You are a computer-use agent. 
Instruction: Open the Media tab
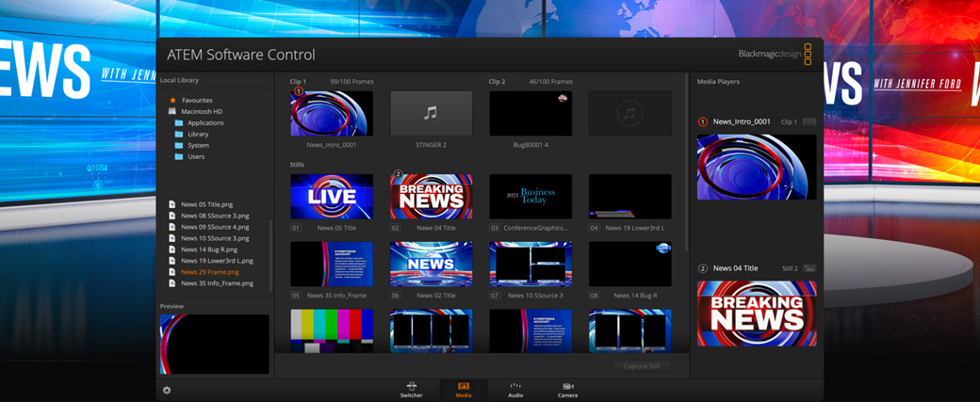464,390
